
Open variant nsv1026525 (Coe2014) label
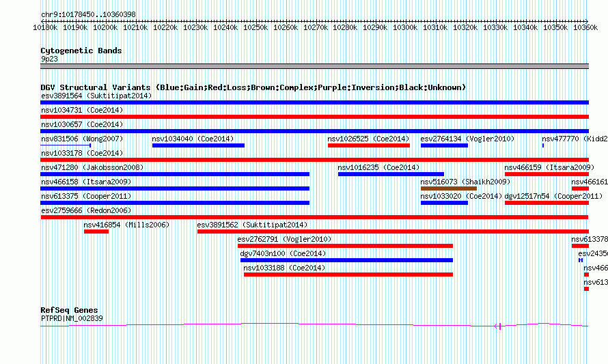point(368,139)
